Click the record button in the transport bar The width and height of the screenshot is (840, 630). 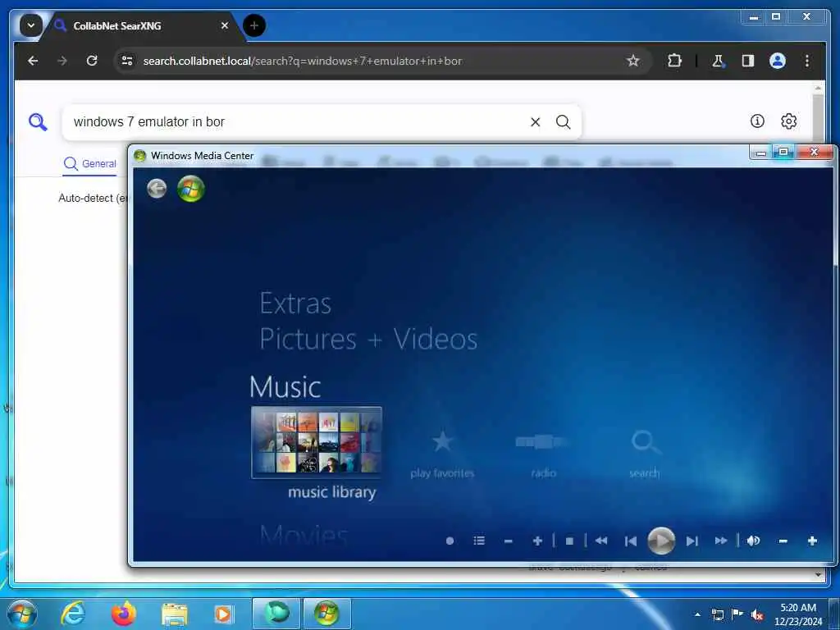tap(450, 541)
